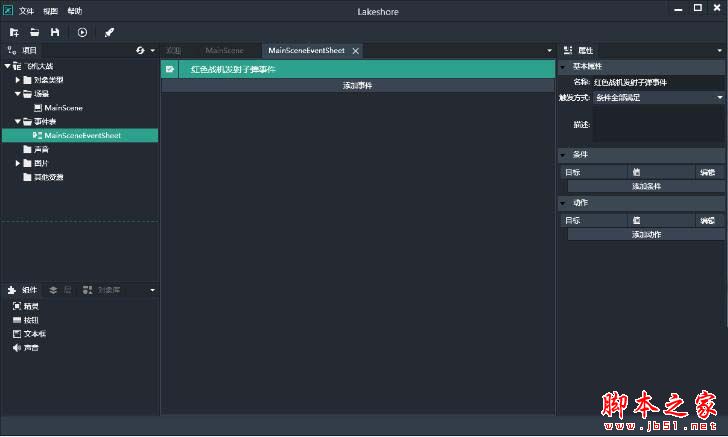The image size is (728, 437).
Task: Switch to the welcome tab left of MainScene
Action: (174, 50)
